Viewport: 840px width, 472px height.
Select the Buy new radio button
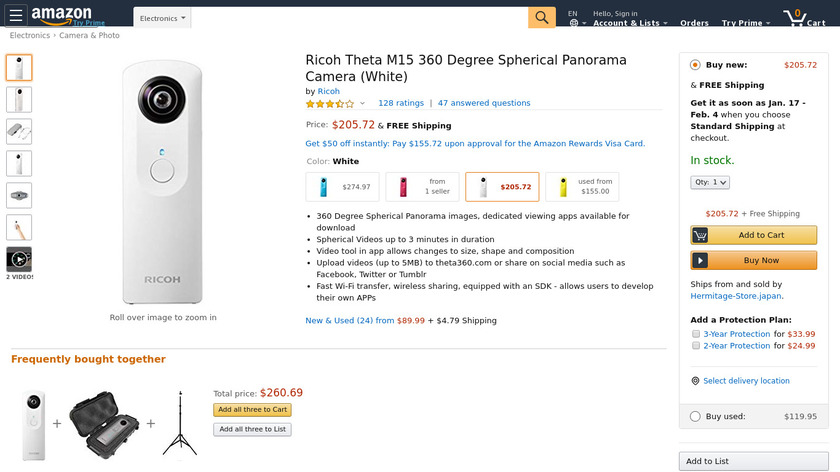tap(695, 65)
